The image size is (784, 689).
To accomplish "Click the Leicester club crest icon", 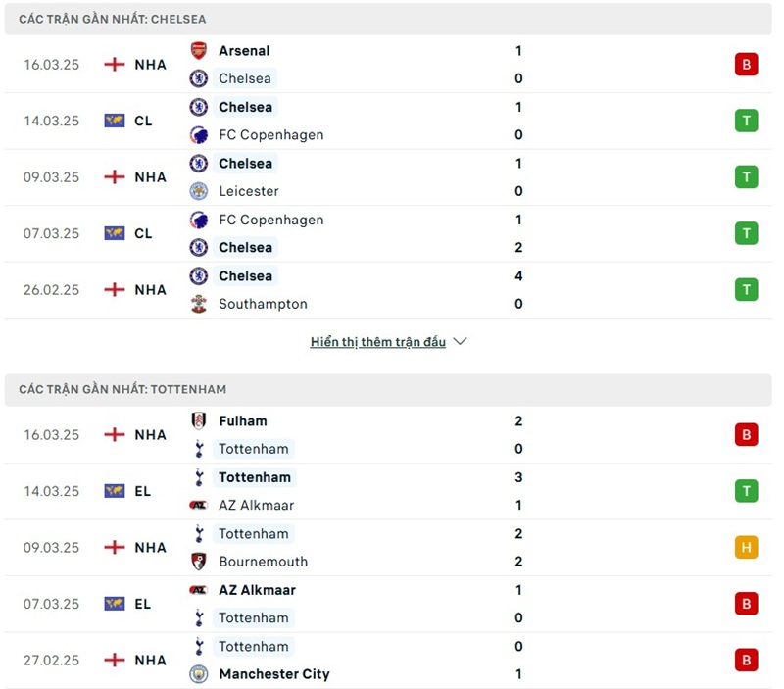I will pos(199,191).
